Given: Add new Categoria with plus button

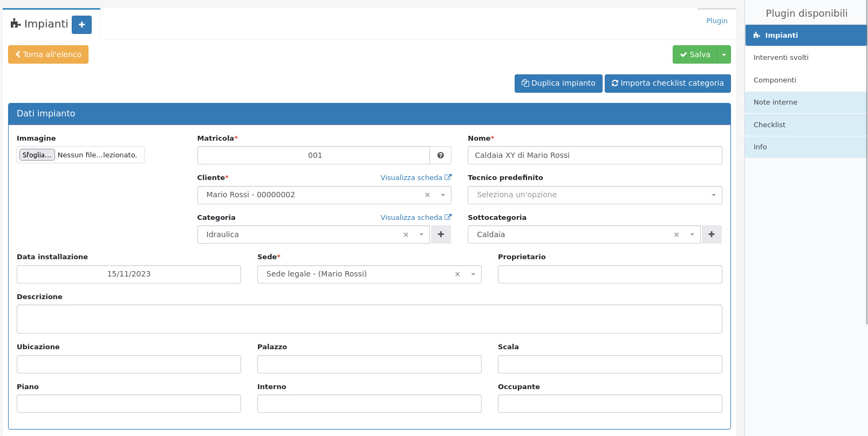Looking at the screenshot, I should [x=441, y=234].
